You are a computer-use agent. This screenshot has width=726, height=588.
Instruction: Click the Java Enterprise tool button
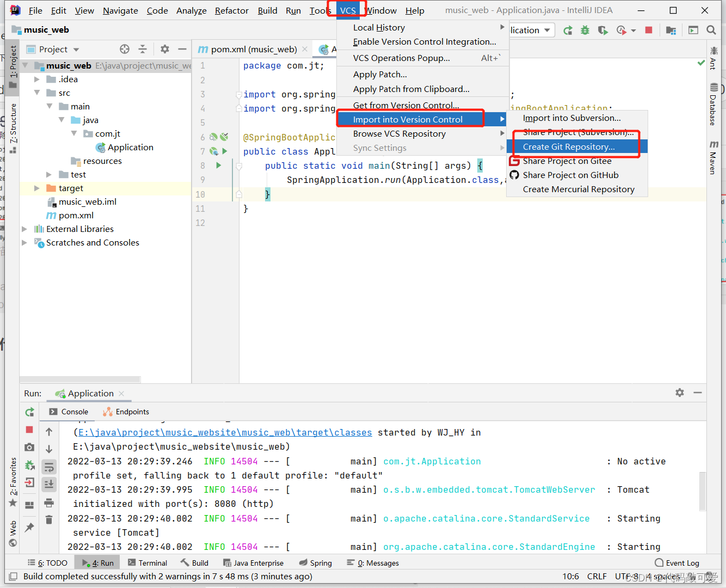254,563
